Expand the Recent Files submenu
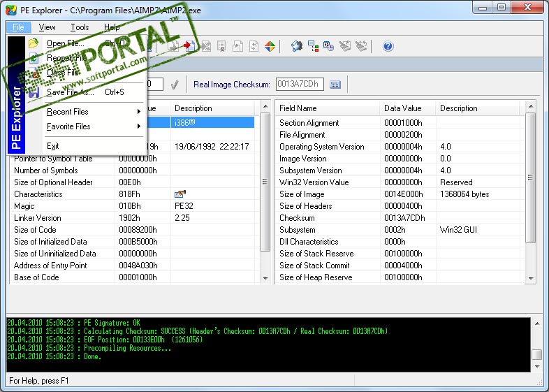 [x=86, y=112]
